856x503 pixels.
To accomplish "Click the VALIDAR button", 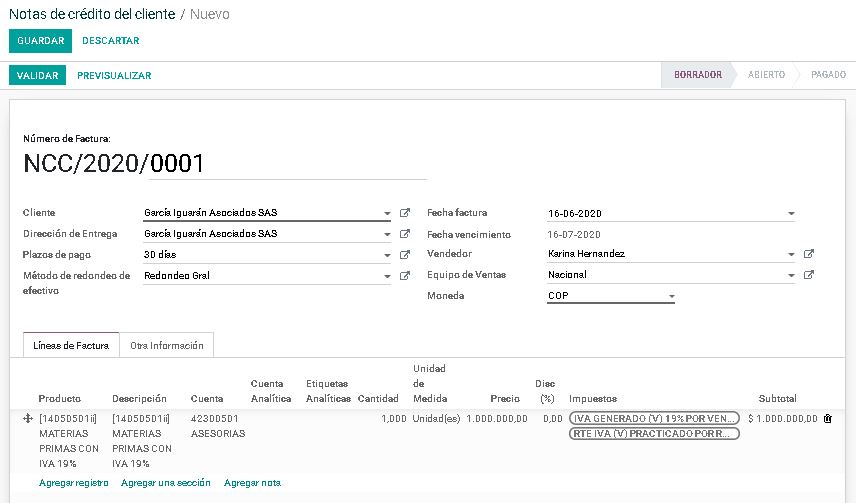I will [x=37, y=75].
